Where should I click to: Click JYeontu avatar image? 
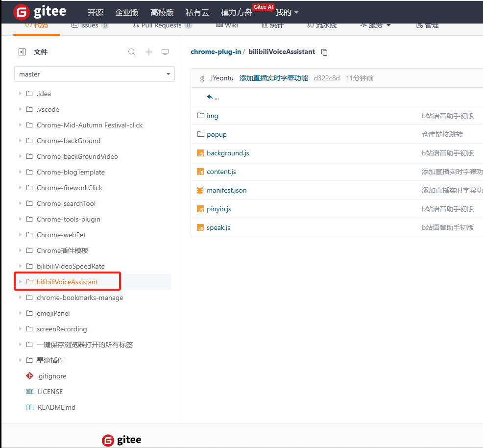click(202, 78)
